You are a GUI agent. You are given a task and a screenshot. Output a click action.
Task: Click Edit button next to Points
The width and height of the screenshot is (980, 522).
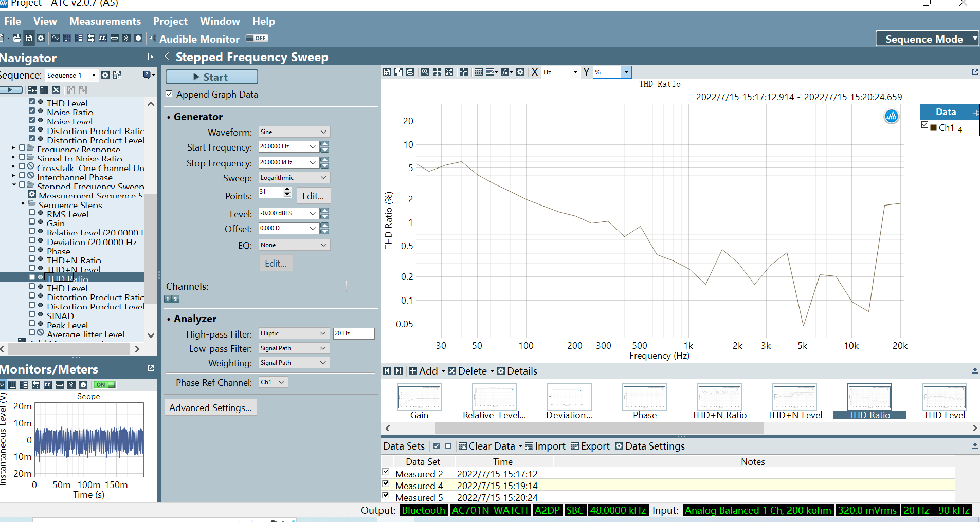click(313, 196)
